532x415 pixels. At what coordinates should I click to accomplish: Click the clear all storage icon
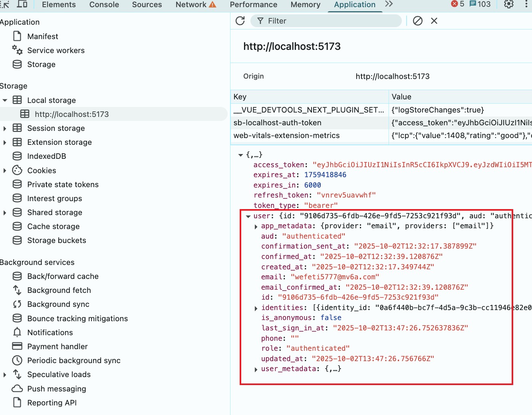(x=418, y=21)
